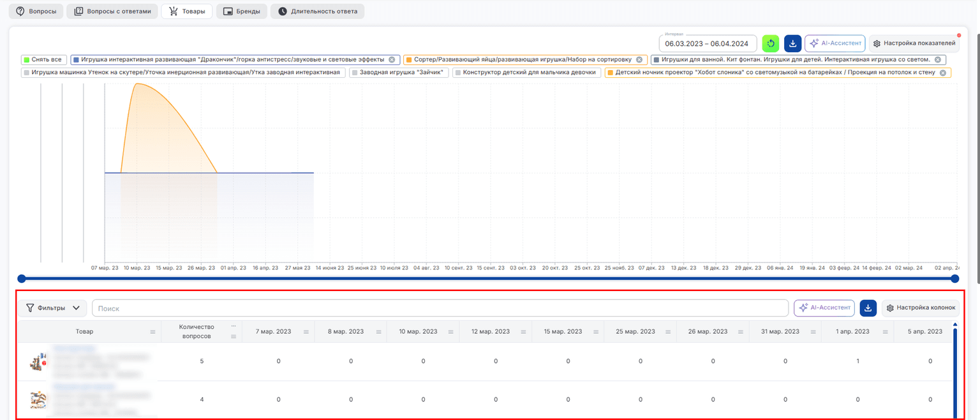Toggle the Заводная игрушка "Зайчик" series

click(x=399, y=73)
